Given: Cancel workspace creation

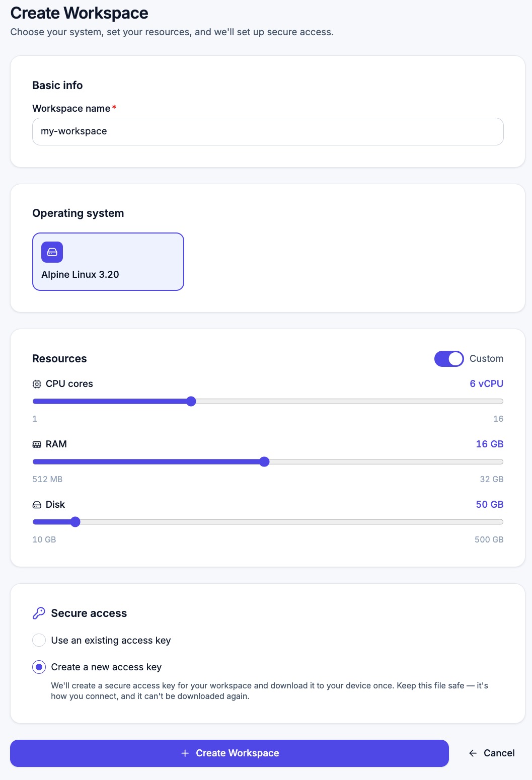Looking at the screenshot, I should (492, 753).
